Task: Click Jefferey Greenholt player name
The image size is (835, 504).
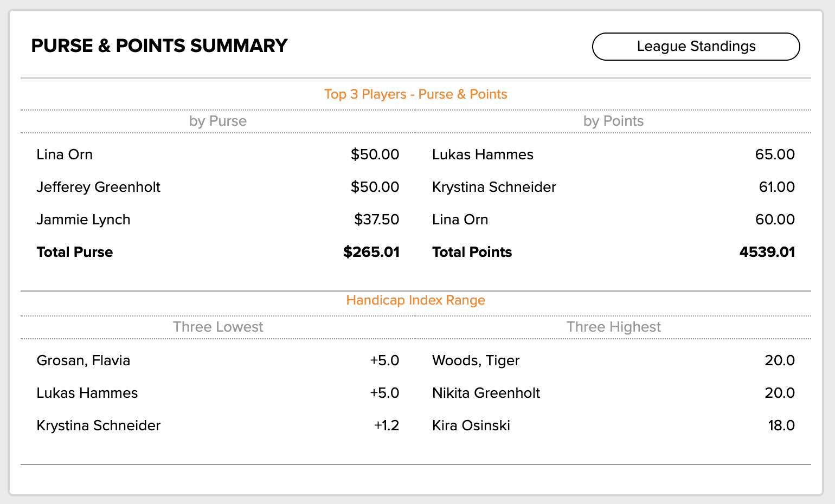Action: tap(98, 187)
